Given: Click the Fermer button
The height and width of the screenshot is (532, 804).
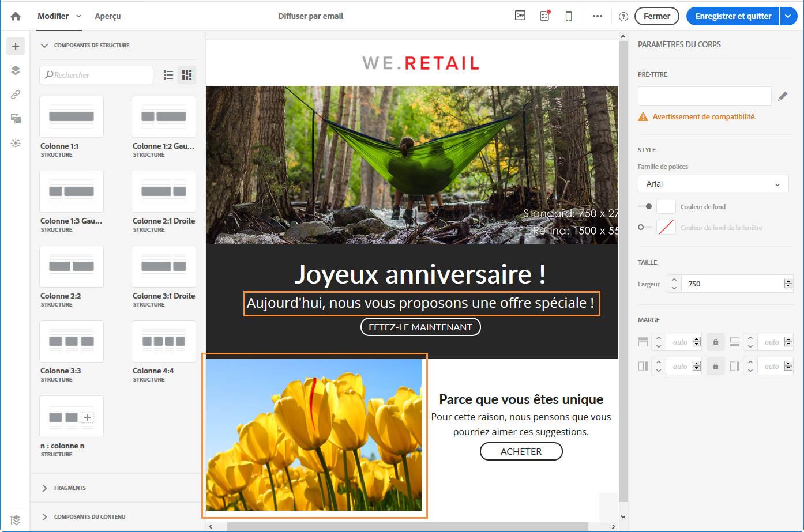Looking at the screenshot, I should tap(657, 16).
